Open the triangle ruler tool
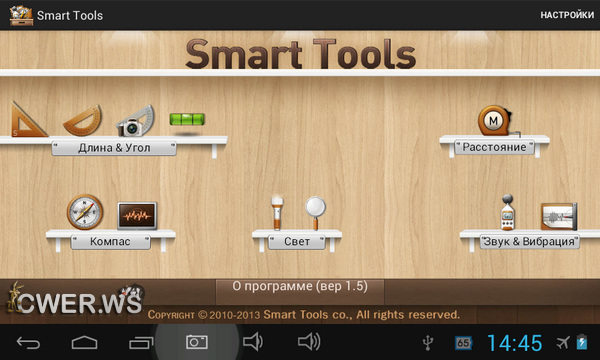 [28, 119]
